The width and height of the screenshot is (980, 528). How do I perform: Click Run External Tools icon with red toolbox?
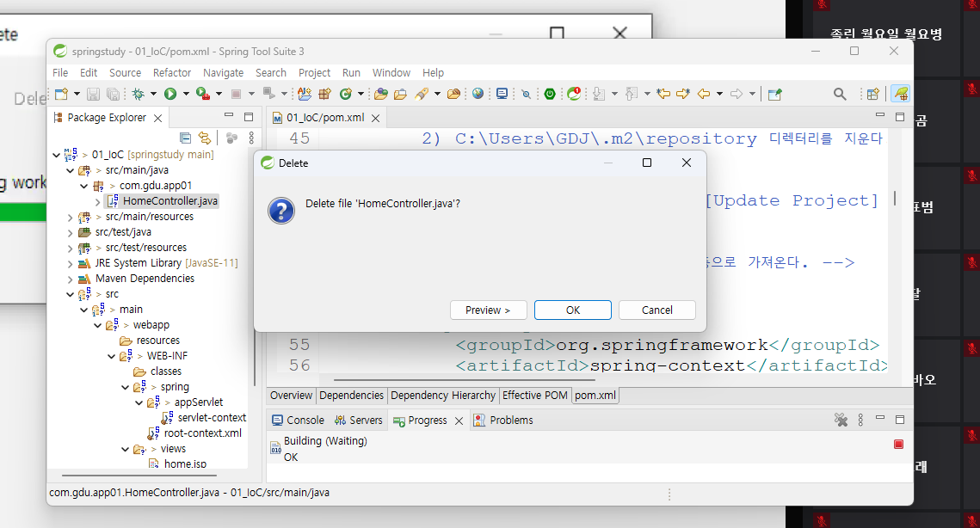pos(202,94)
